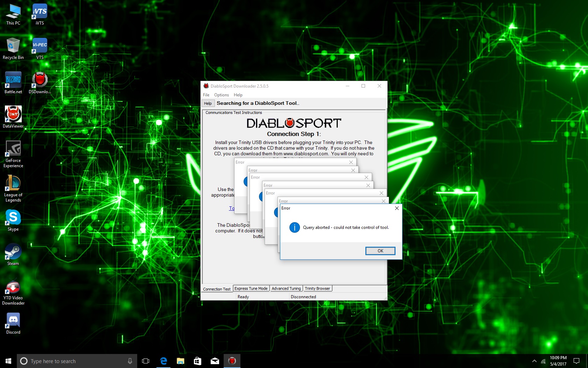Viewport: 588px width, 368px height.
Task: Open the network status tray icon
Action: click(544, 361)
